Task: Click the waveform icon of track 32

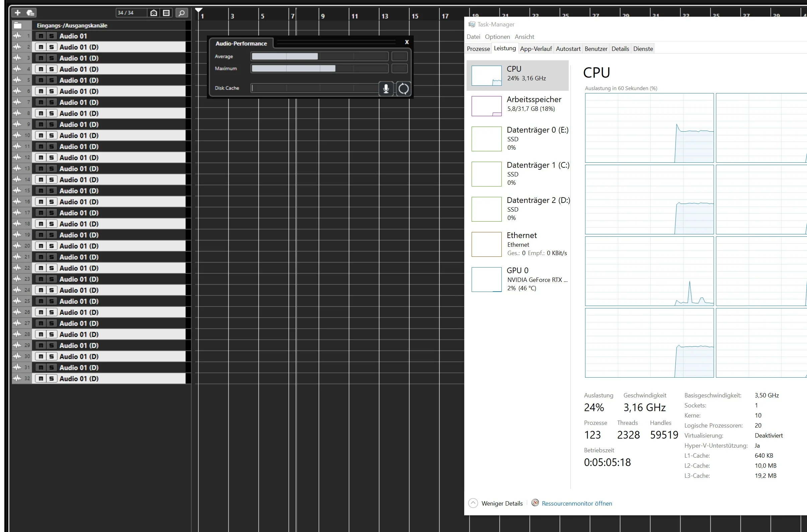Action: (x=17, y=378)
